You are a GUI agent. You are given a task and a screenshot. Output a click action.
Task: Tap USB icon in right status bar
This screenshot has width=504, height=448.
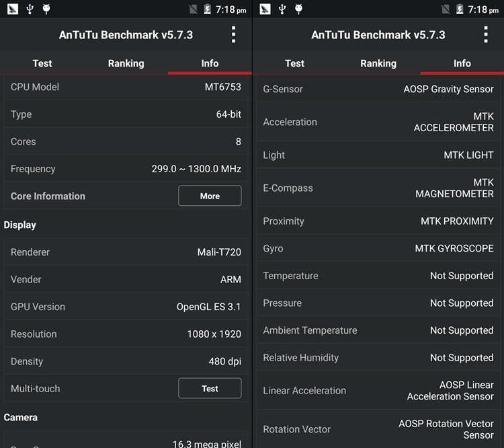(282, 9)
